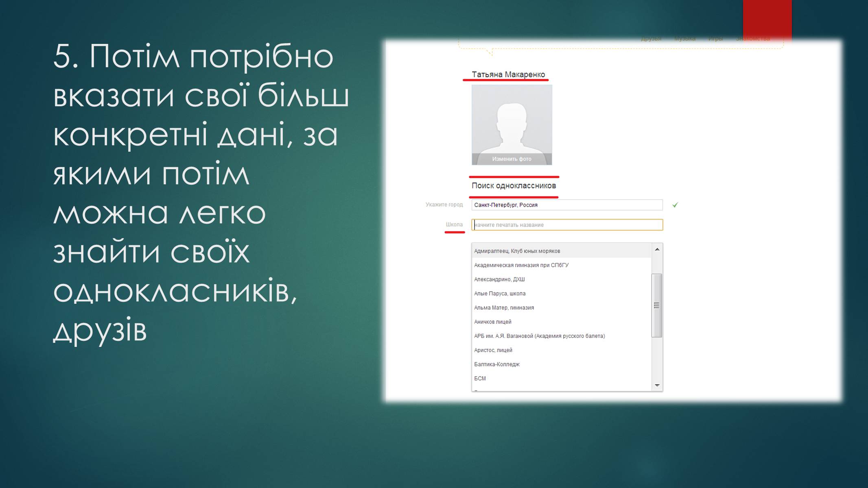Image resolution: width=868 pixels, height=488 pixels.
Task: Select 'Академическая гимназия при СПбГУ'
Action: pos(562,265)
